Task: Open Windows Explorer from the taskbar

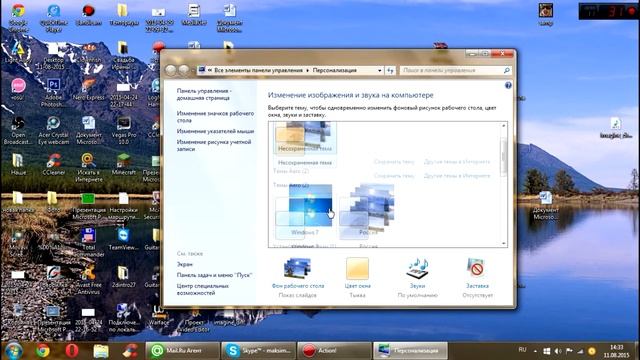Action: tap(101, 351)
